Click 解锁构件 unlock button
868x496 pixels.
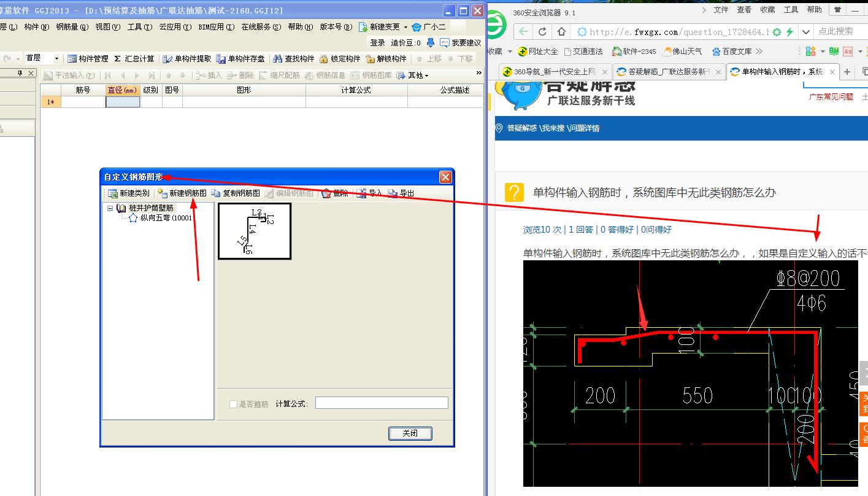click(386, 58)
